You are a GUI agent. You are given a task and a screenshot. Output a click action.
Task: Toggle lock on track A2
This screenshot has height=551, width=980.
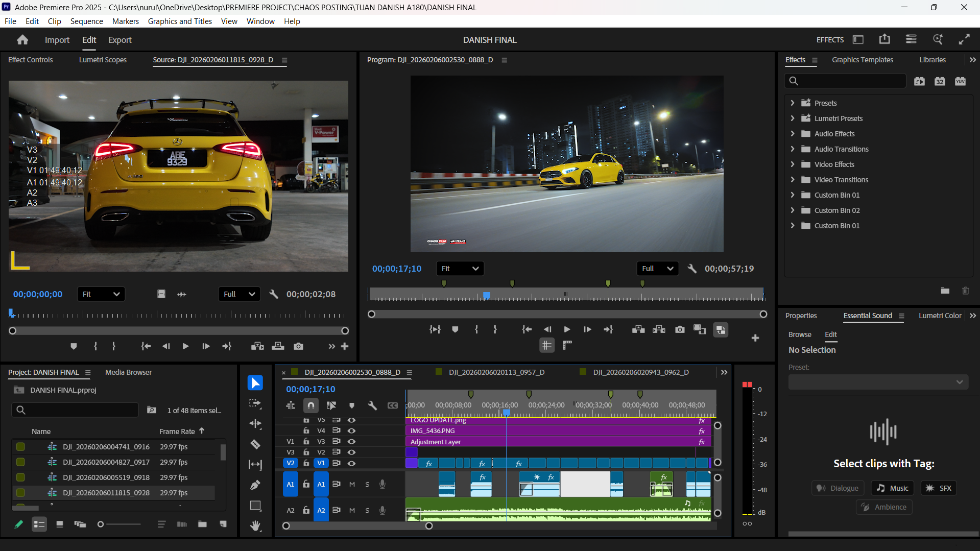coord(306,510)
